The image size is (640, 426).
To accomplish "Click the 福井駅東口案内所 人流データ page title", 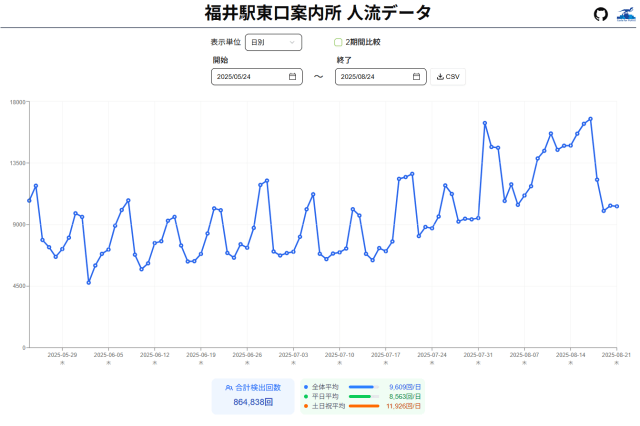I will [318, 13].
